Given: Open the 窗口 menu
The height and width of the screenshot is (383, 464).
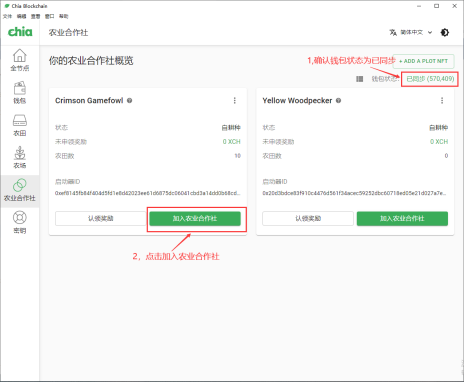Looking at the screenshot, I should pos(49,16).
